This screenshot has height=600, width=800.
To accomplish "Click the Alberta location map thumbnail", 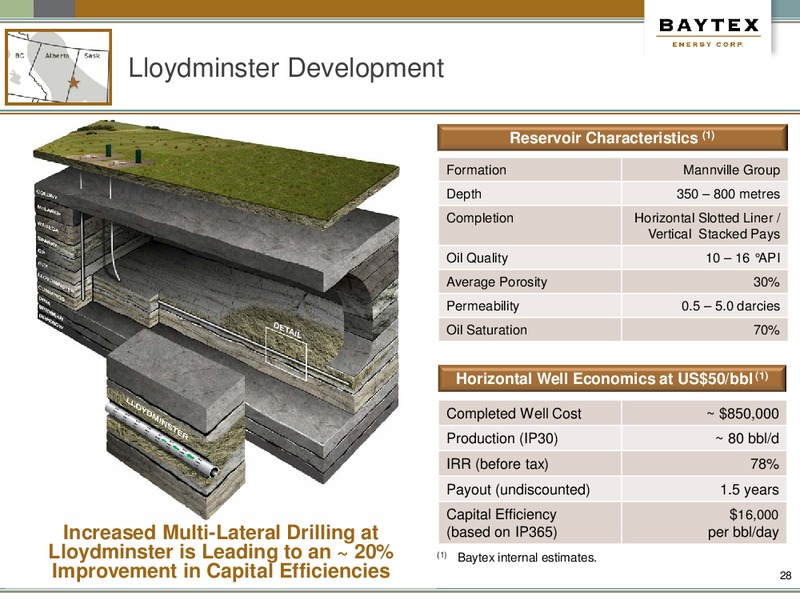I will click(x=58, y=67).
